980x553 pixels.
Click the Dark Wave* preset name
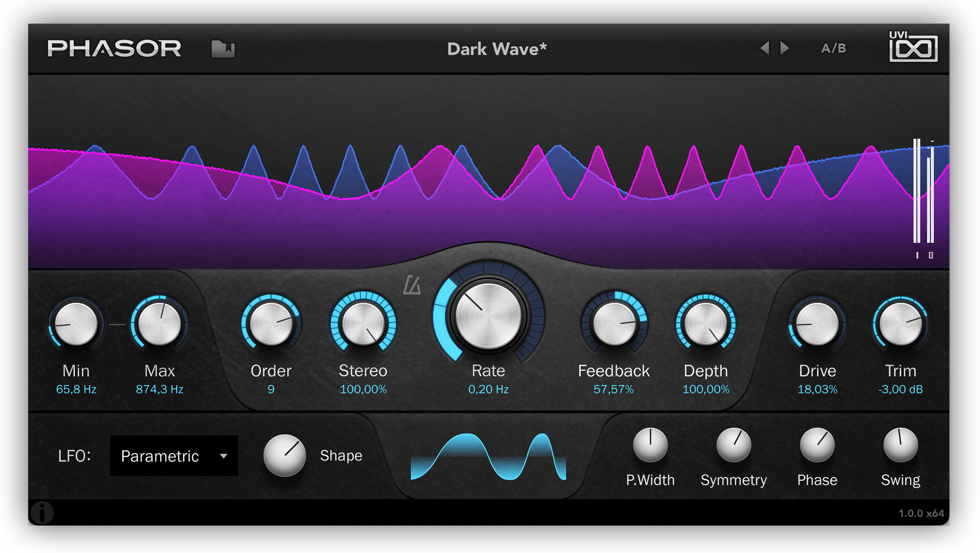click(x=497, y=49)
